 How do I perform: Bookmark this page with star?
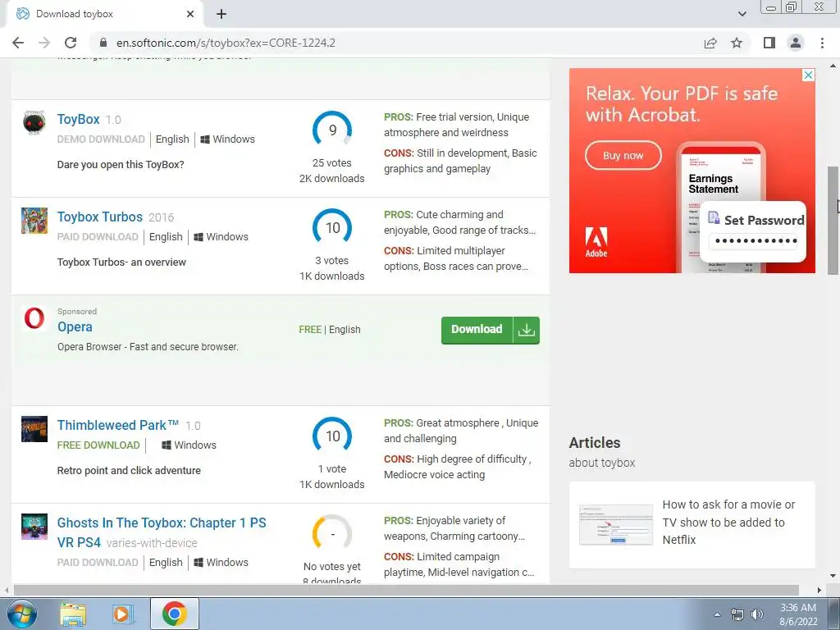(737, 43)
